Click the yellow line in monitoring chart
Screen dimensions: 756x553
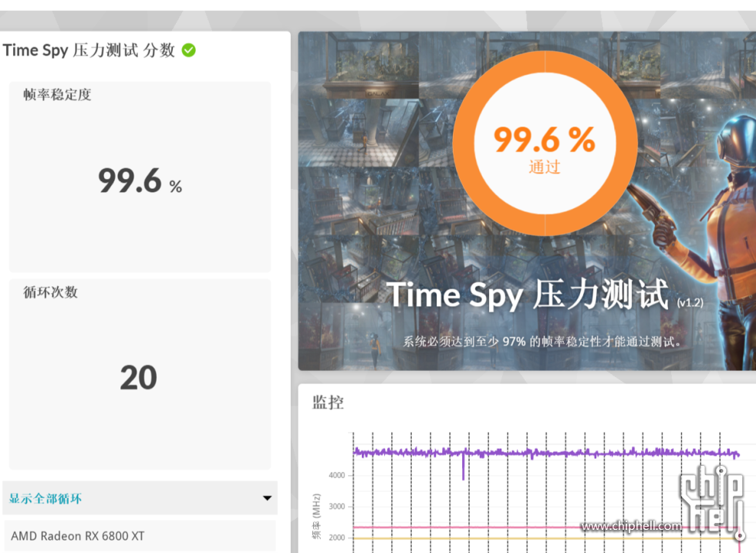click(546, 538)
